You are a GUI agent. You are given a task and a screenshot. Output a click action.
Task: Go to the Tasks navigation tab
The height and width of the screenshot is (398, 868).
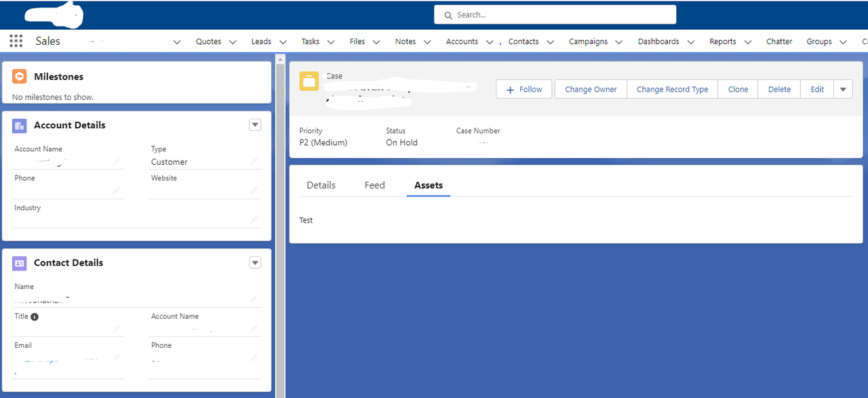(x=311, y=41)
